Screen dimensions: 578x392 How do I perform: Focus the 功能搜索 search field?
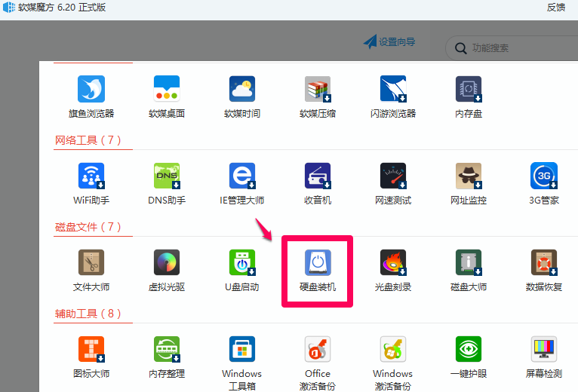pyautogui.click(x=521, y=48)
